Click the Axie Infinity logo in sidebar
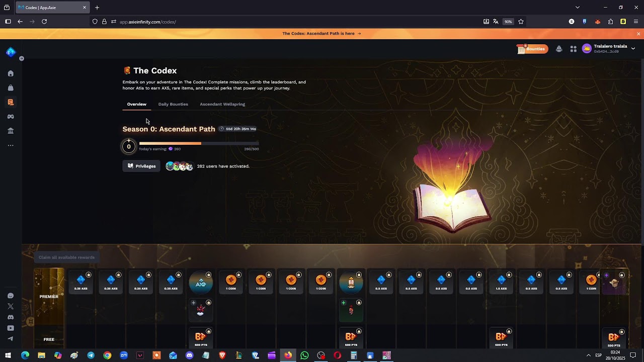This screenshot has width=644, height=362. (11, 52)
